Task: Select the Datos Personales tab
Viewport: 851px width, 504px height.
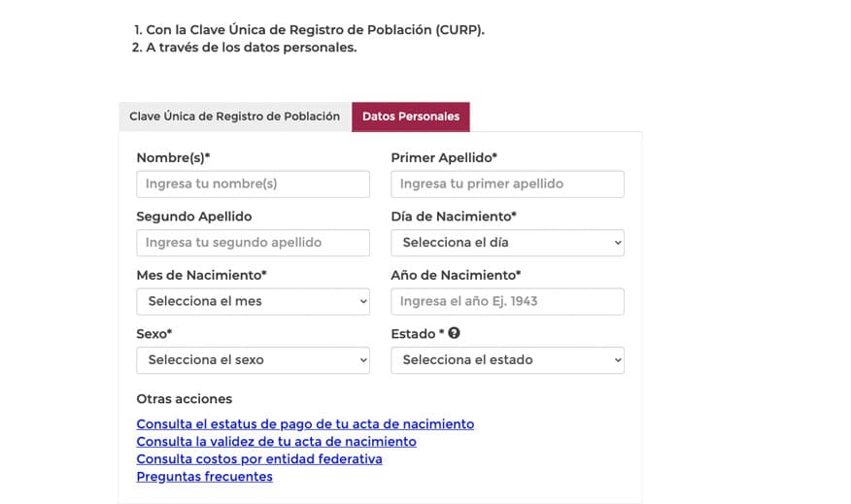Action: [411, 117]
